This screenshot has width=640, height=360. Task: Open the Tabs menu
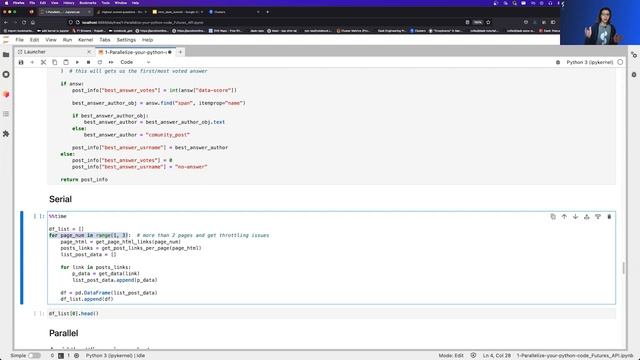(105, 40)
